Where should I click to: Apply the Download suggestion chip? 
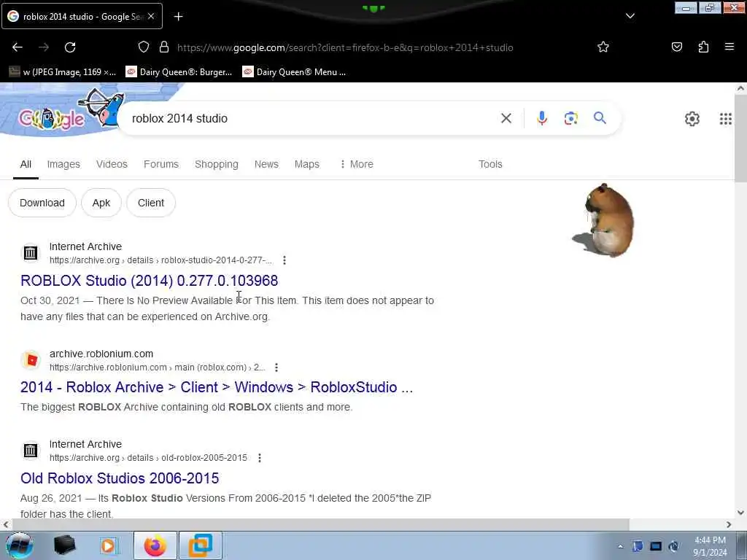(x=42, y=203)
